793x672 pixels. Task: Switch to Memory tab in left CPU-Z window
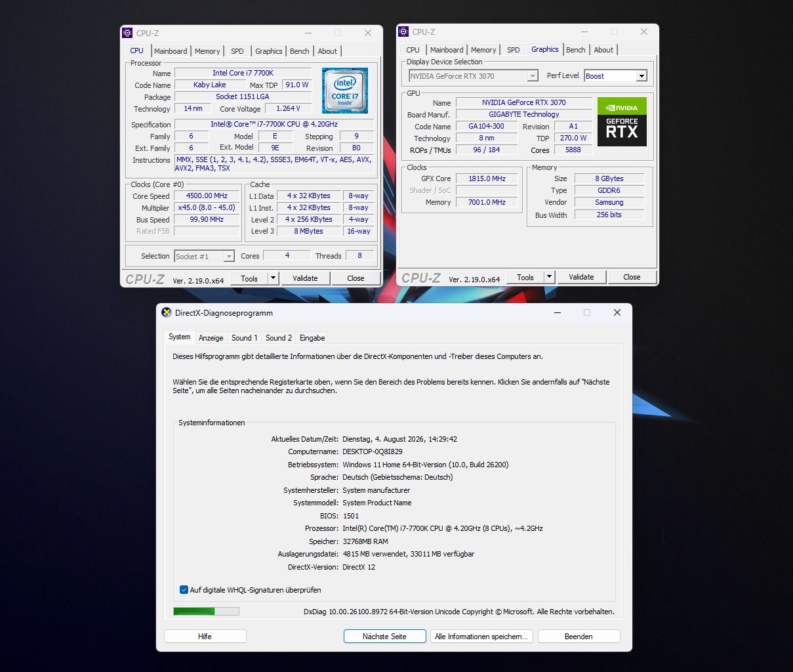click(x=207, y=51)
